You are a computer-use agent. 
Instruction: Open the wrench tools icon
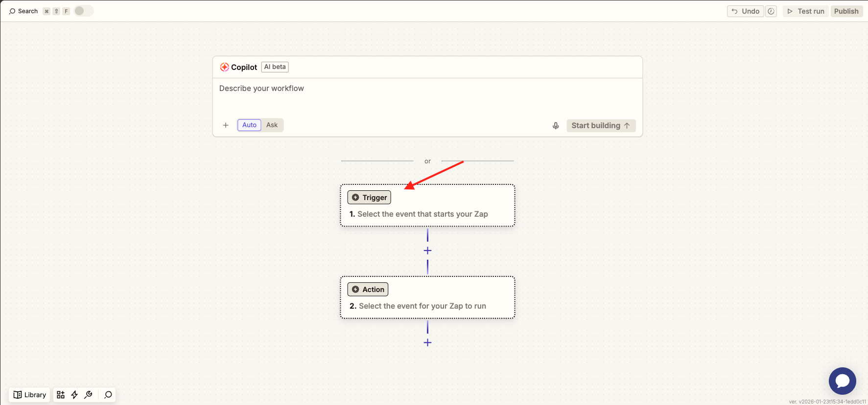pos(89,395)
